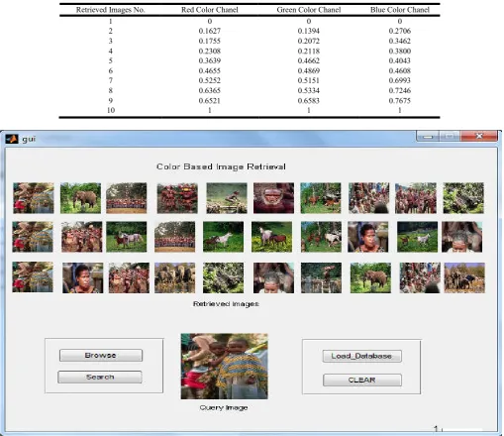
Task: Minimize the gui window
Action: (428, 136)
